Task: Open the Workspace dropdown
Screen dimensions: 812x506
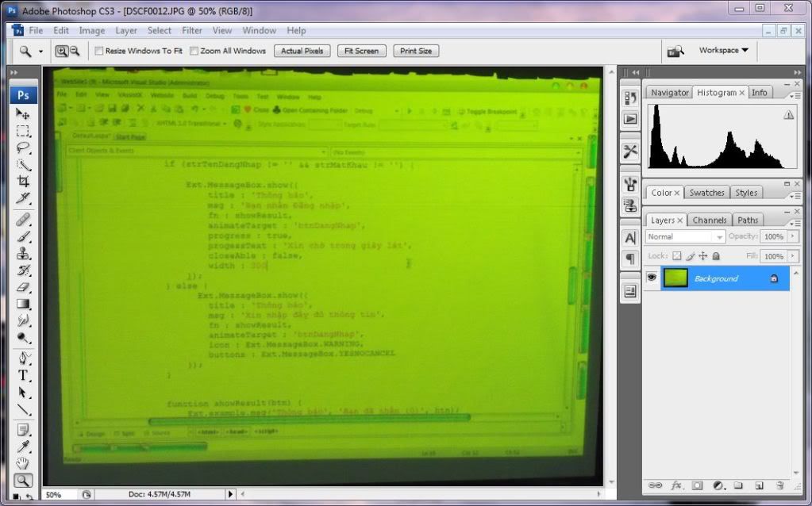Action: tap(723, 50)
